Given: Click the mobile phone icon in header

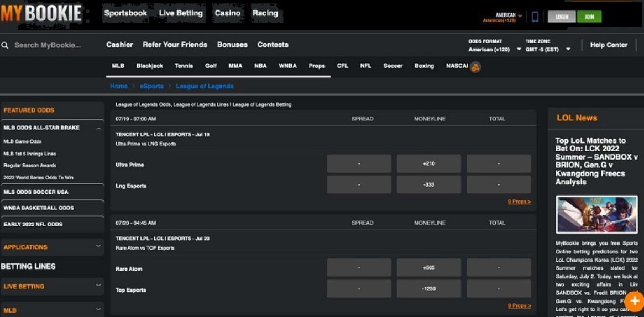Looking at the screenshot, I should (x=535, y=17).
